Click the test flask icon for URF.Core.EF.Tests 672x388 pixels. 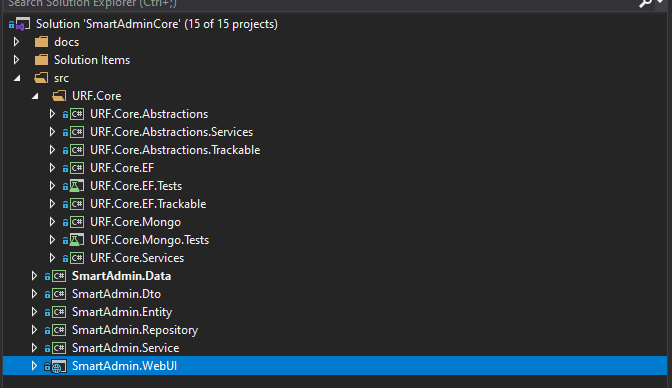click(76, 186)
